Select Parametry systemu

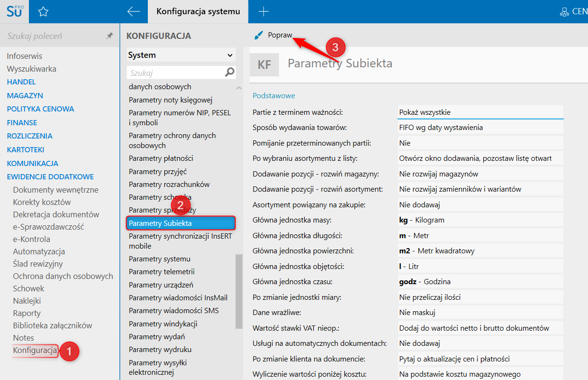click(160, 259)
